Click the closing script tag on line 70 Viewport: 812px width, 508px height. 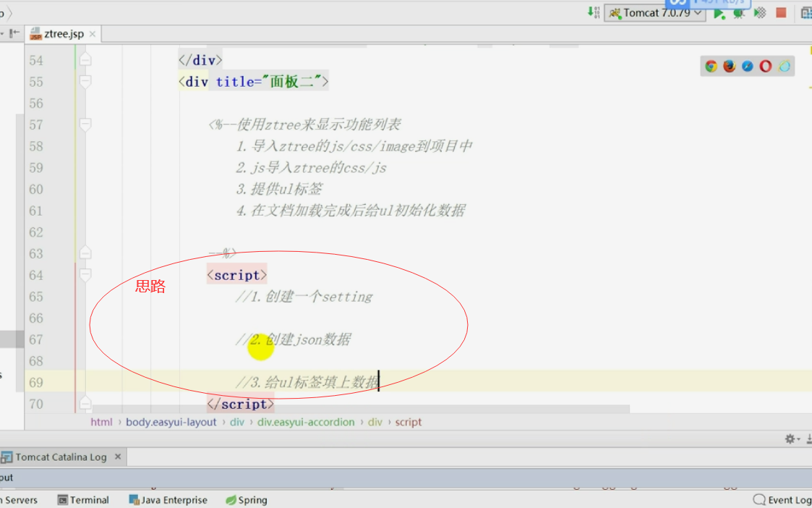click(240, 404)
